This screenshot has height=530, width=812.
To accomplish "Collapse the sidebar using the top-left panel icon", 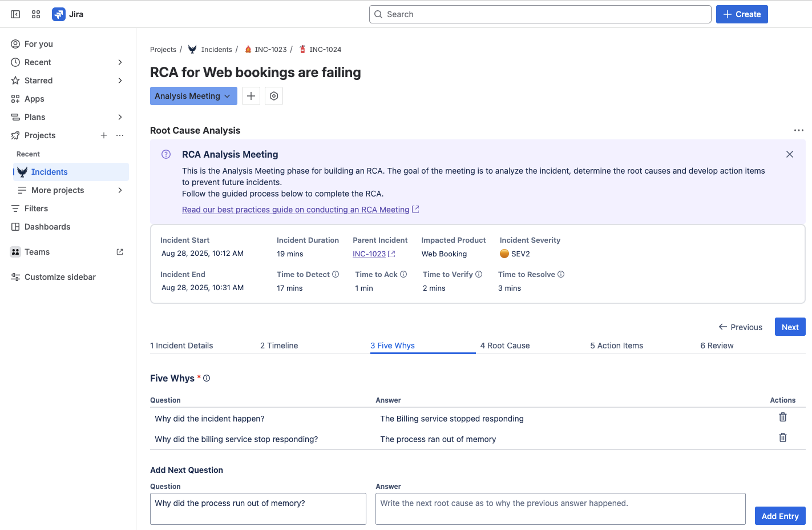I will click(15, 14).
